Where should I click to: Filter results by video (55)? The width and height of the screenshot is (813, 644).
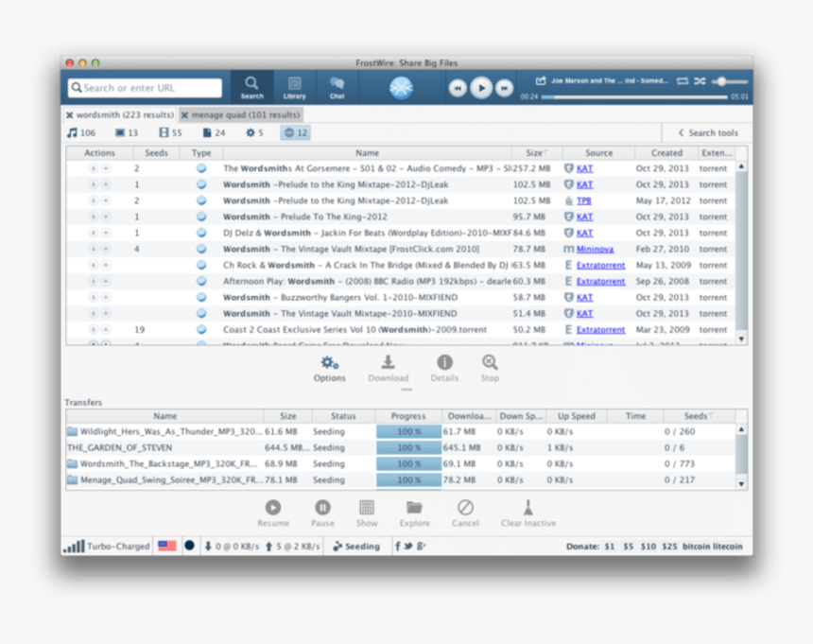(x=170, y=132)
